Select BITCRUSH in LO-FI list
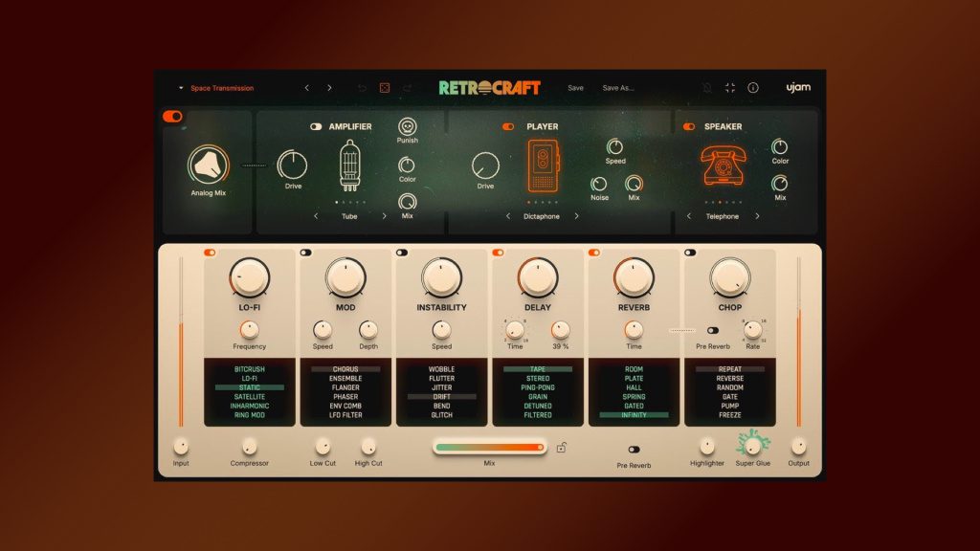Screen dimensions: 980x551 [250, 369]
